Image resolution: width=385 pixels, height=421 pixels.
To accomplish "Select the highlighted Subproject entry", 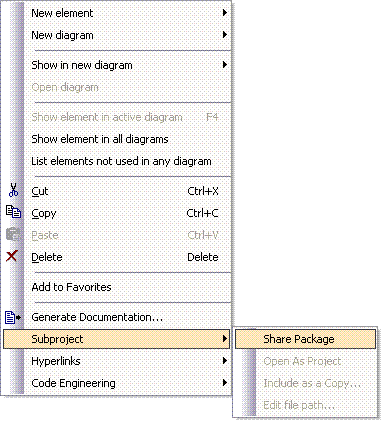I will click(x=117, y=339).
